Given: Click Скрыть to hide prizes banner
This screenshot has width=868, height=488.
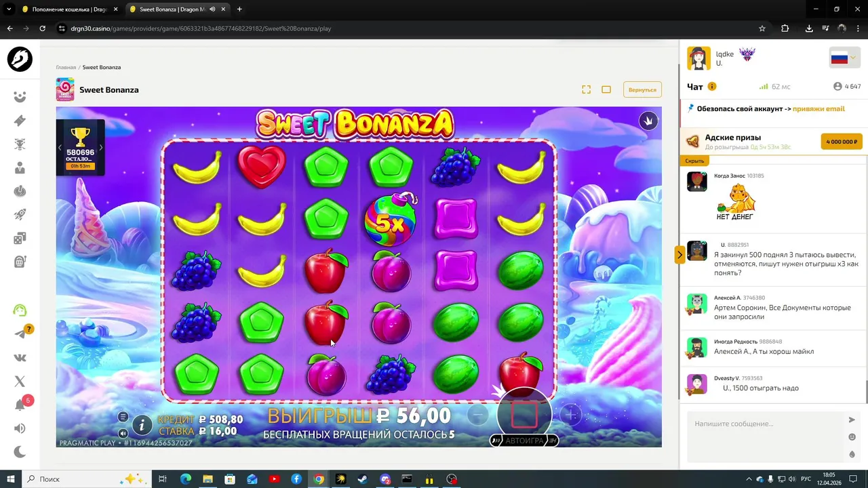Looking at the screenshot, I should click(694, 161).
